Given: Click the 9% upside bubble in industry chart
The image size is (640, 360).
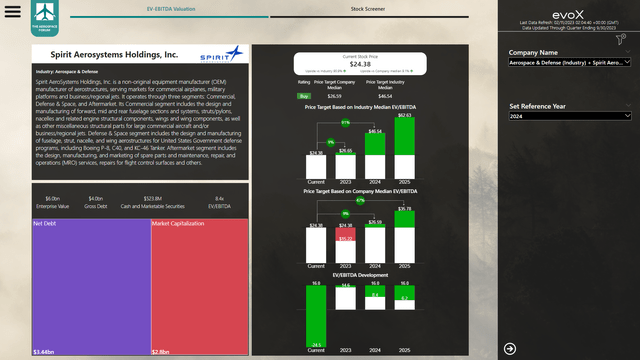Looking at the screenshot, I should click(331, 142).
